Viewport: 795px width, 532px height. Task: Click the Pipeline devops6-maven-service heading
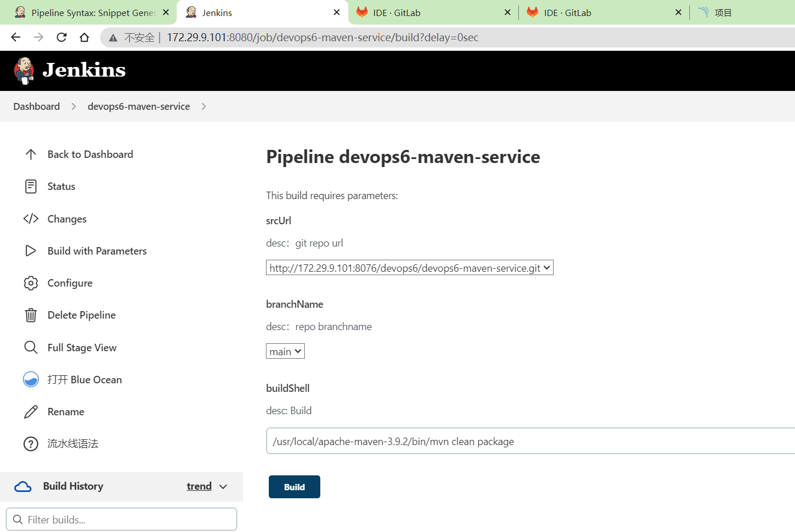pos(403,157)
